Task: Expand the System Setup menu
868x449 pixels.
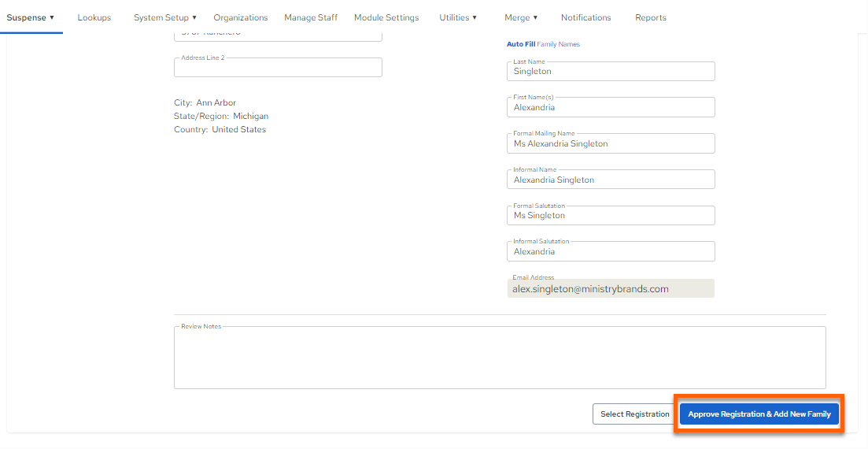Action: [x=165, y=18]
